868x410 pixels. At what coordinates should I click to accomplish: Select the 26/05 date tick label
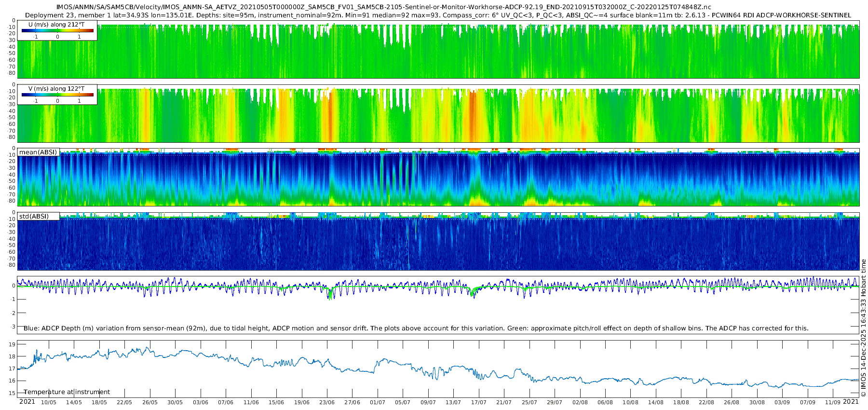coord(150,402)
